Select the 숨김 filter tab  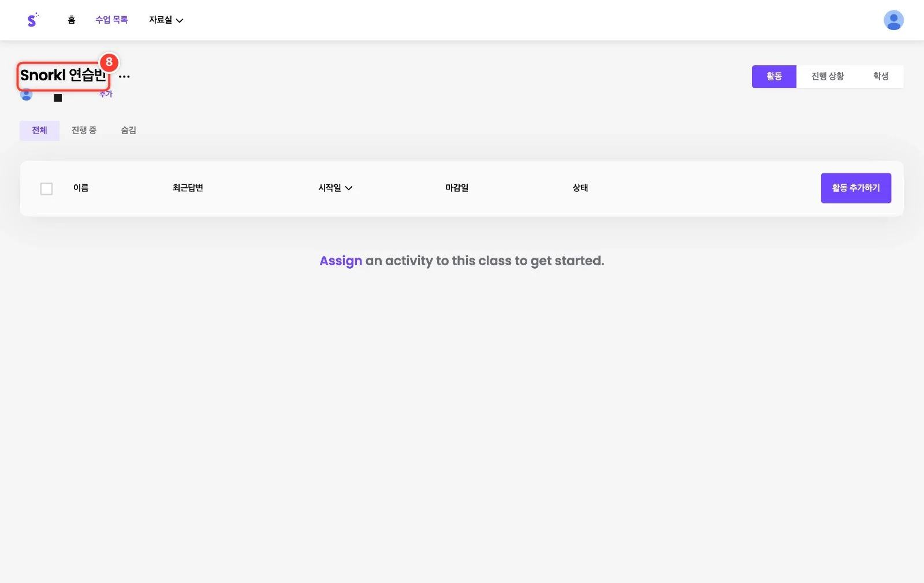tap(128, 131)
